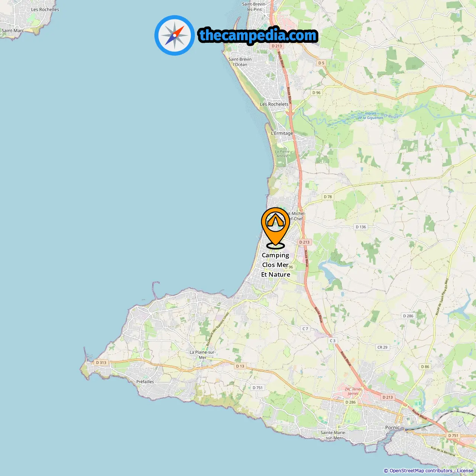Click the OpenStreetMap contributors attribution link
476x476 pixels.
421,471
